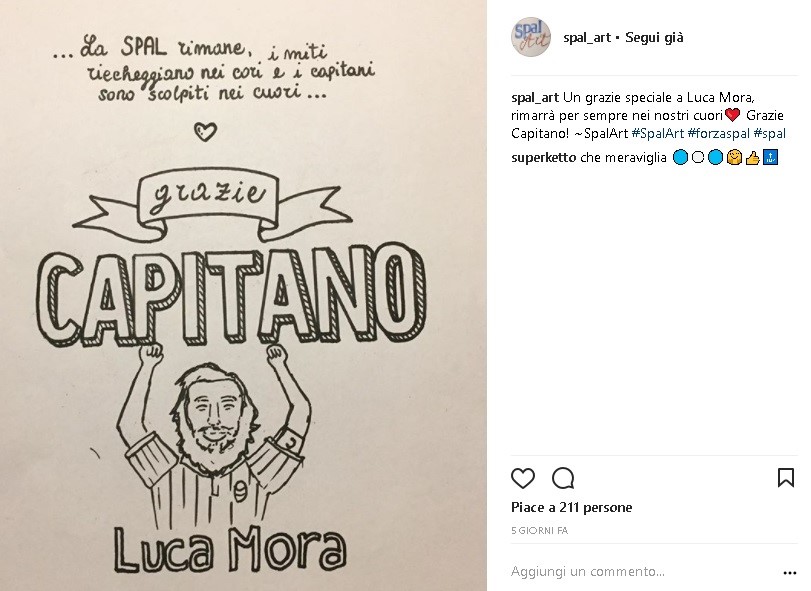Toggle the Segui già following button
The width and height of the screenshot is (811, 591).
pyautogui.click(x=654, y=37)
